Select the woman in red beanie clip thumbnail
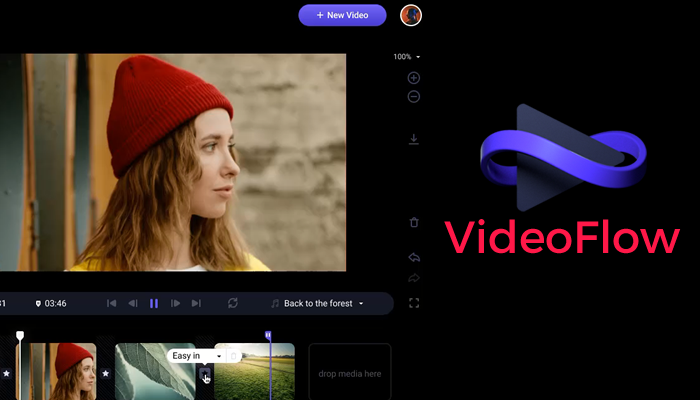Image resolution: width=700 pixels, height=400 pixels. click(57, 371)
